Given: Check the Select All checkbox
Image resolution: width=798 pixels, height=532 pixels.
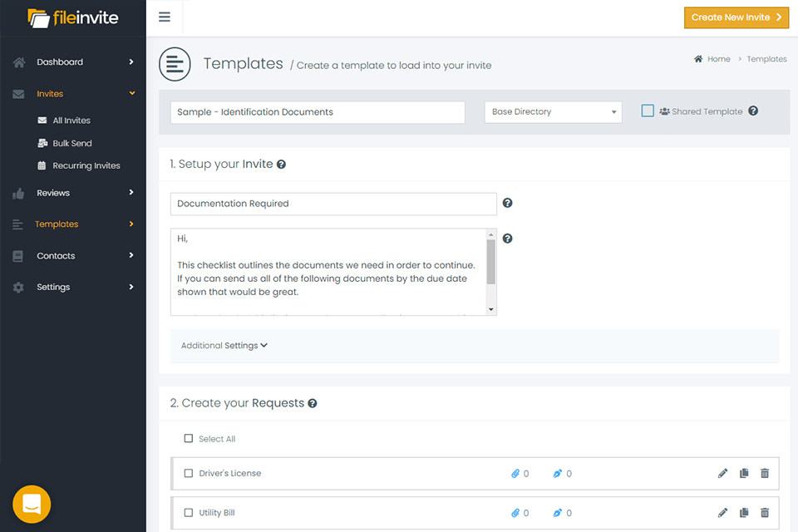Looking at the screenshot, I should pyautogui.click(x=189, y=439).
